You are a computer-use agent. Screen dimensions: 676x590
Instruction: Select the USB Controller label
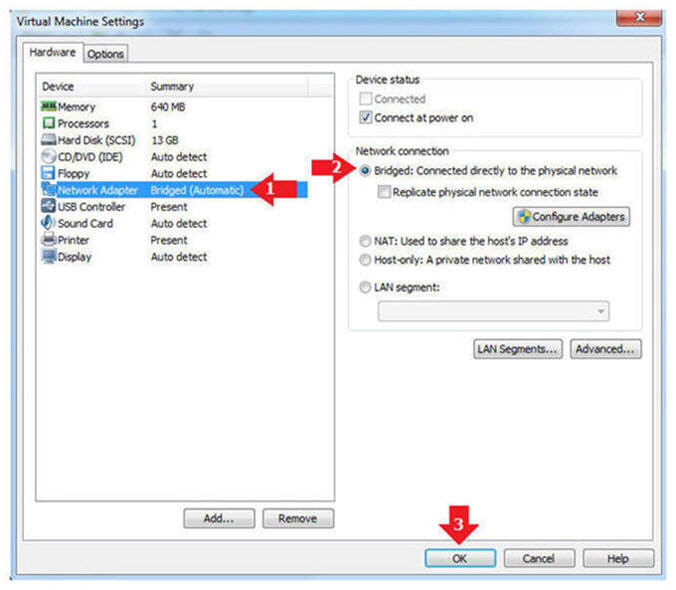pos(91,207)
